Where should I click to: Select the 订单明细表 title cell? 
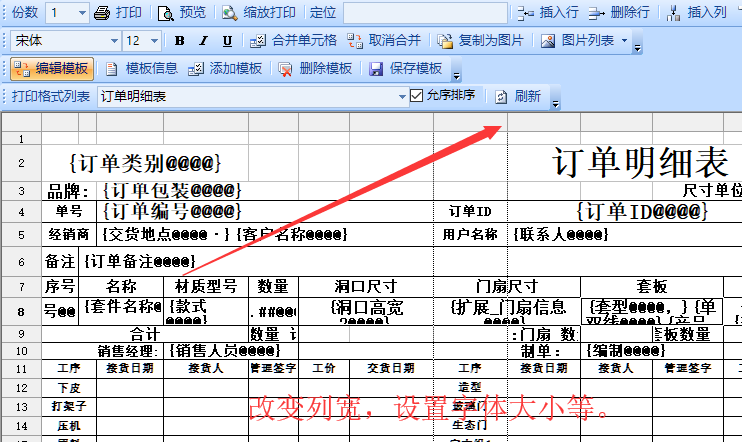[x=640, y=160]
